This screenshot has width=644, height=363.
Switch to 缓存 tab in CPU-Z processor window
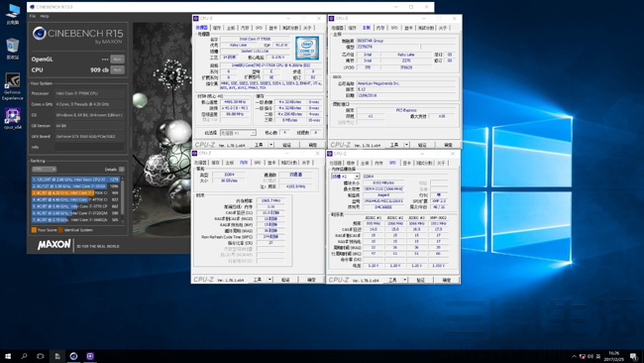click(217, 28)
